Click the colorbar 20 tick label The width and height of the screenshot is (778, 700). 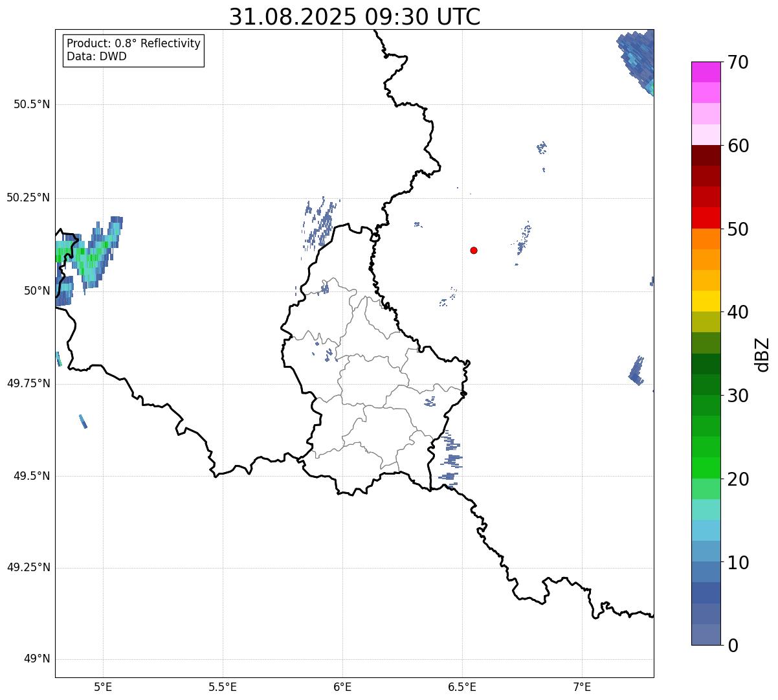[737, 479]
